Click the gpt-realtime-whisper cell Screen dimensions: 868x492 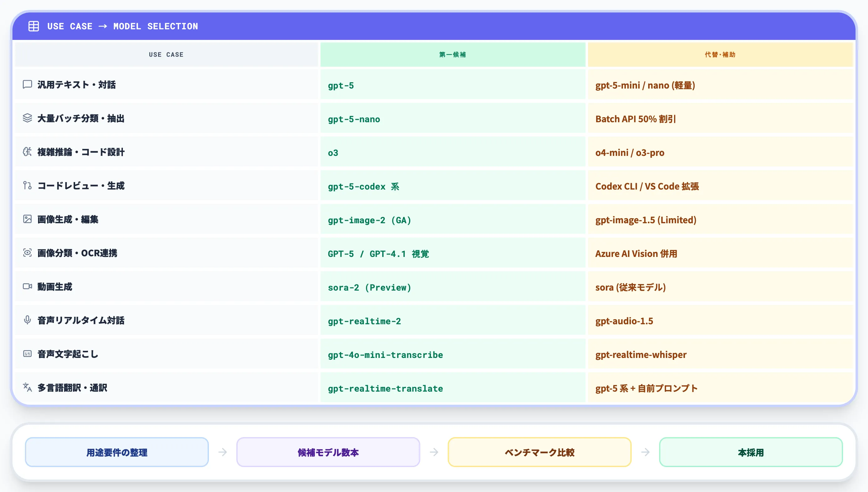coord(720,354)
